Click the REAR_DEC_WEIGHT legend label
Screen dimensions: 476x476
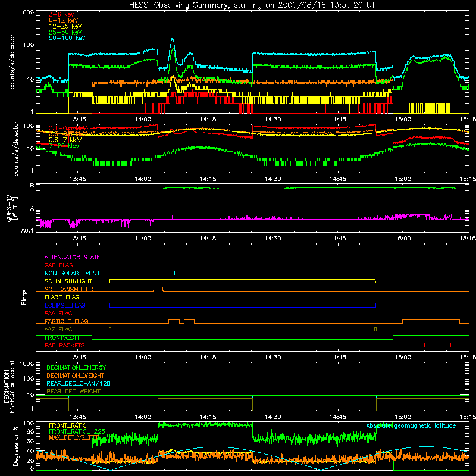[x=73, y=392]
